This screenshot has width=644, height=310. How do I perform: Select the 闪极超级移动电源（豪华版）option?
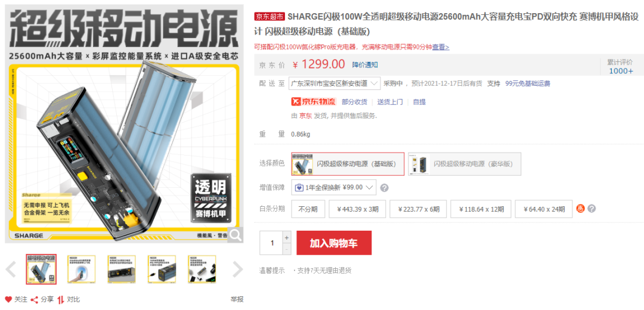coord(465,164)
